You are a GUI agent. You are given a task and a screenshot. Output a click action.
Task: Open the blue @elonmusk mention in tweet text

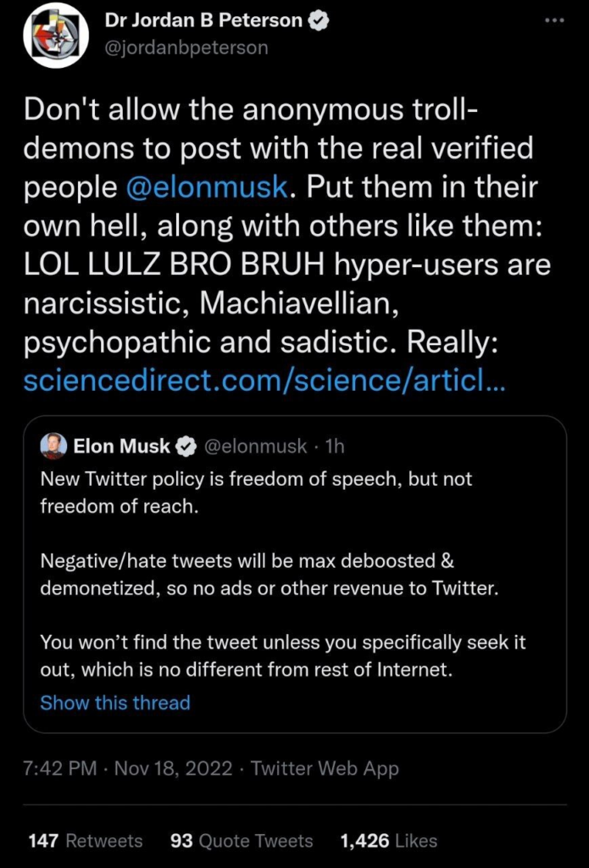click(206, 186)
